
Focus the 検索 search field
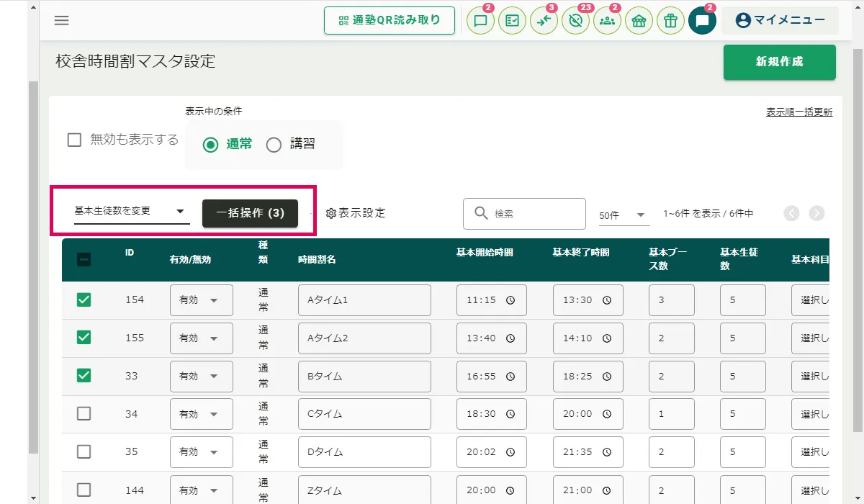tap(524, 214)
